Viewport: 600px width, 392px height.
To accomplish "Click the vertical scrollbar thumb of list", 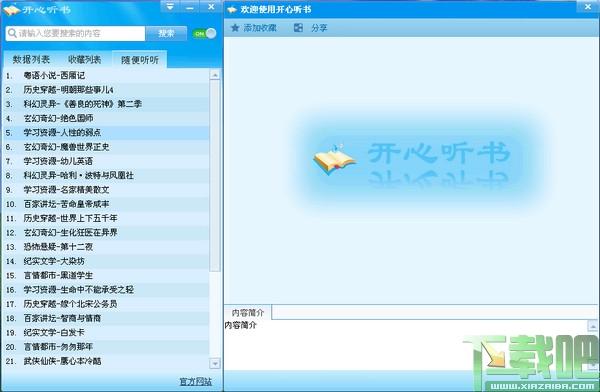I will click(215, 176).
